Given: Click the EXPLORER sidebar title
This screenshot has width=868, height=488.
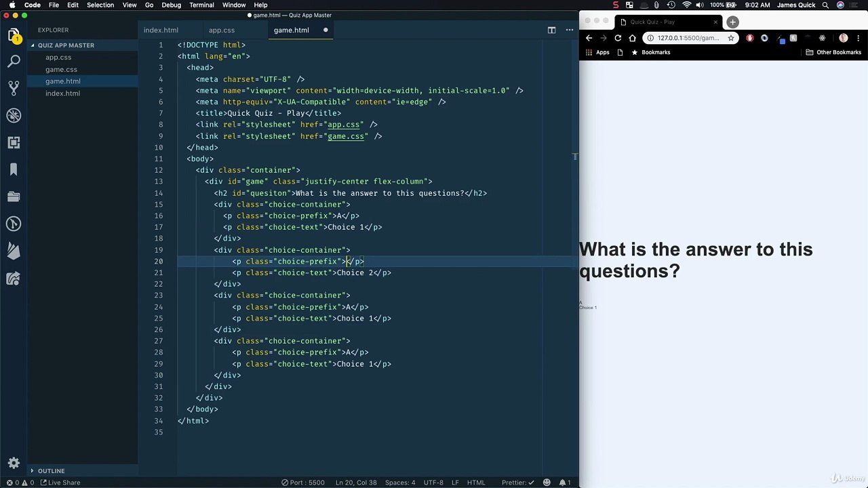Looking at the screenshot, I should pyautogui.click(x=53, y=30).
